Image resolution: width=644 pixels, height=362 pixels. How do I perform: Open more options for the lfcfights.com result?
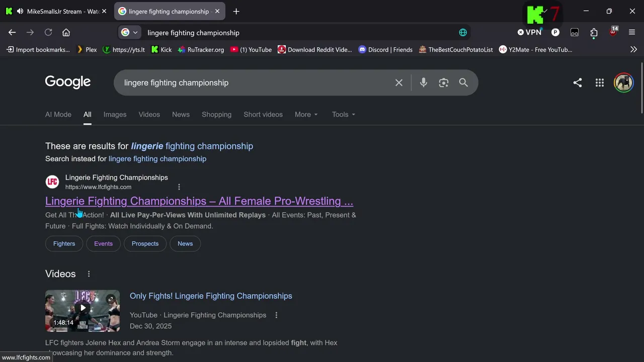click(179, 187)
